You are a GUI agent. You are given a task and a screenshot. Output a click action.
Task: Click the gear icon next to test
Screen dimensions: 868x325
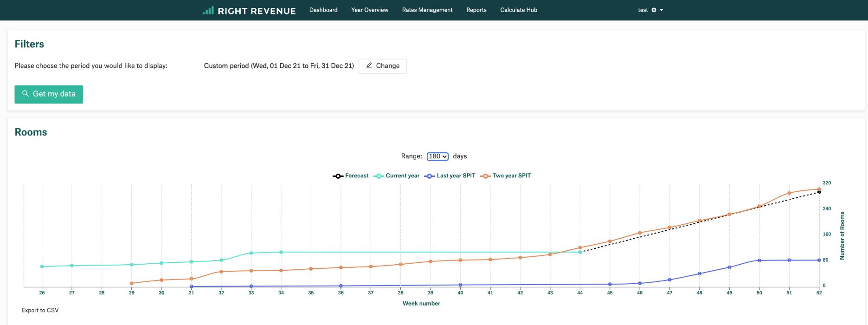point(654,10)
